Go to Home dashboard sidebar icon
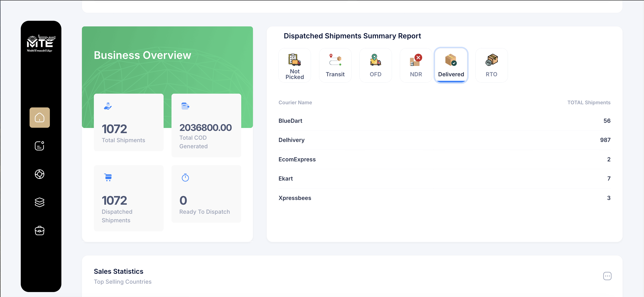This screenshot has height=297, width=644. (39, 118)
